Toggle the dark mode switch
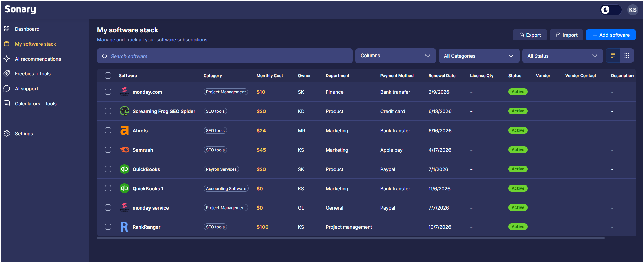Screen dimensions: 644x263 click(x=611, y=10)
